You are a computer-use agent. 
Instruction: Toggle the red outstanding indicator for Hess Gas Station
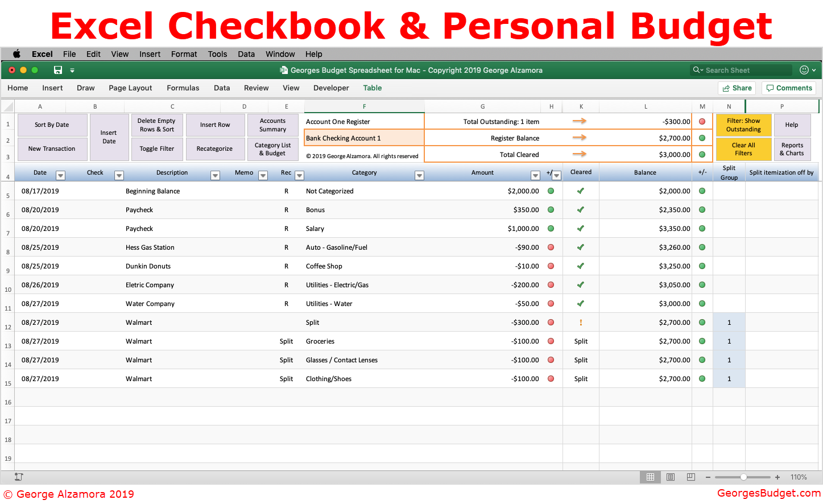point(551,247)
